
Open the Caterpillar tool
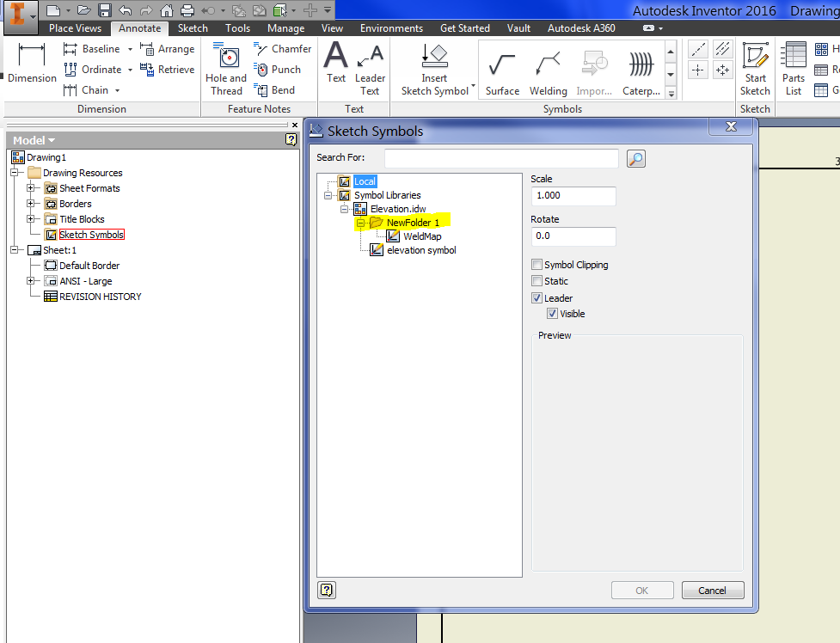(640, 69)
